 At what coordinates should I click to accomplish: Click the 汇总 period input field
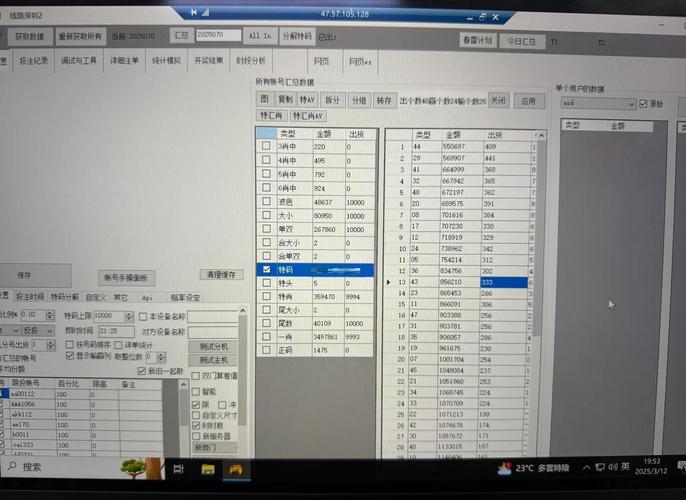click(218, 35)
